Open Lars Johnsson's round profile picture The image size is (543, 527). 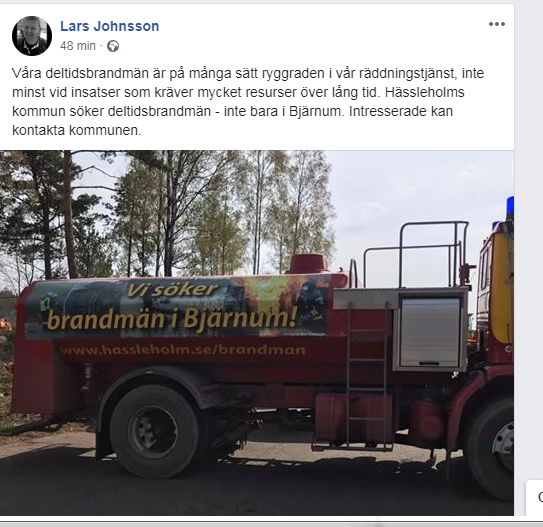(x=32, y=36)
